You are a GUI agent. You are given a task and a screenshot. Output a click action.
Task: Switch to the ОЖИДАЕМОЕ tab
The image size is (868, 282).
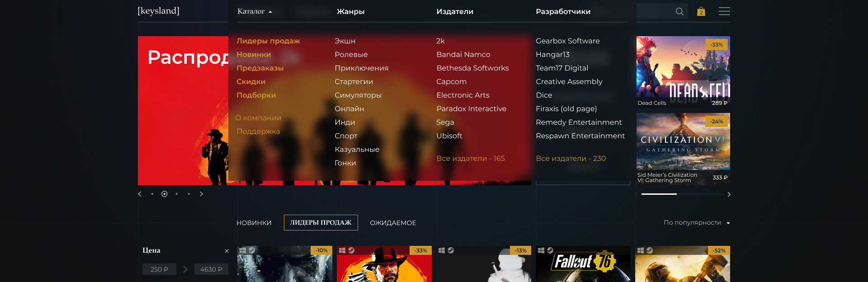click(x=393, y=223)
